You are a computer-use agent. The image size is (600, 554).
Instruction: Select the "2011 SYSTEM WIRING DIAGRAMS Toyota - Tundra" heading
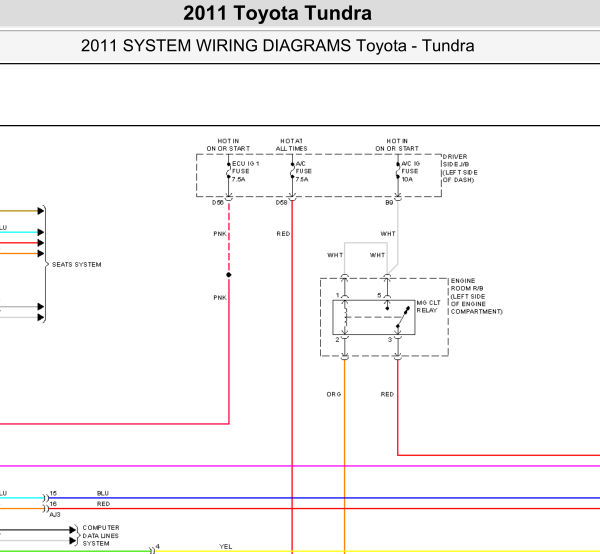(277, 46)
